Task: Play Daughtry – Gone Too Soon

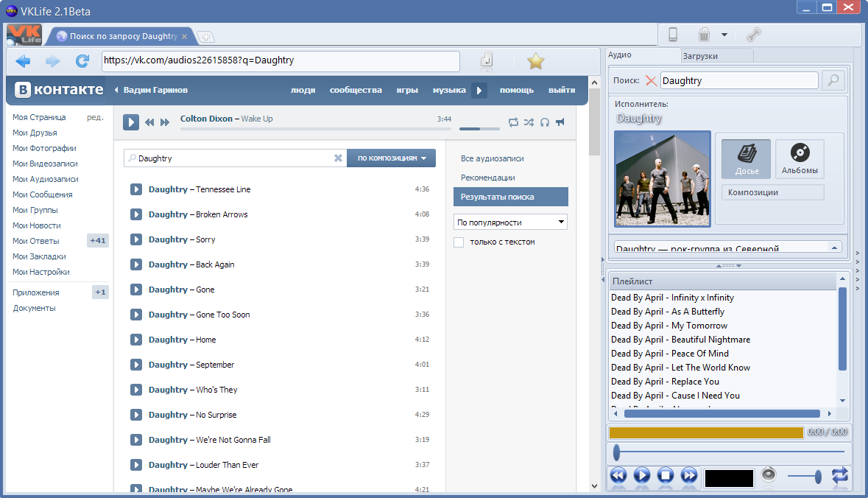Action: [136, 315]
